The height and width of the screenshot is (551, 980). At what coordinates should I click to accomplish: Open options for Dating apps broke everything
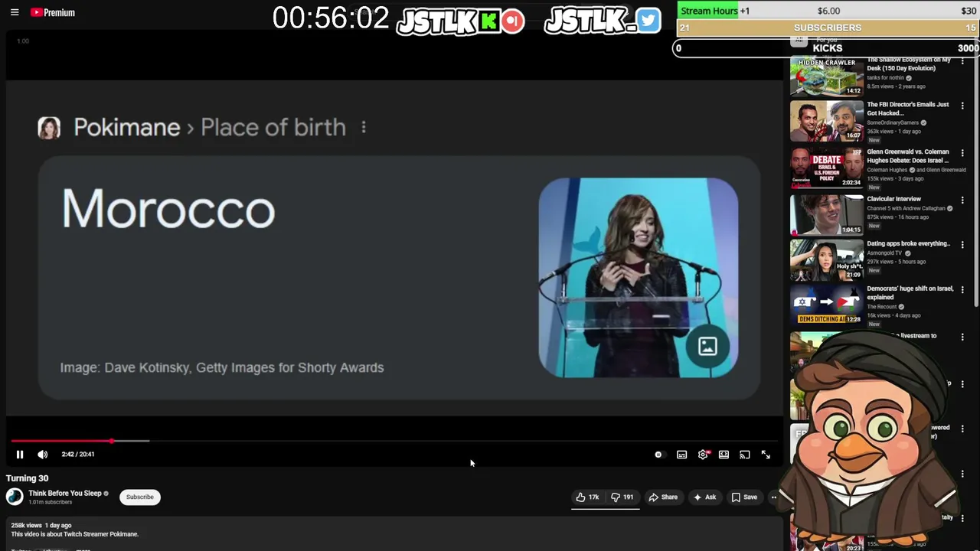tap(962, 245)
